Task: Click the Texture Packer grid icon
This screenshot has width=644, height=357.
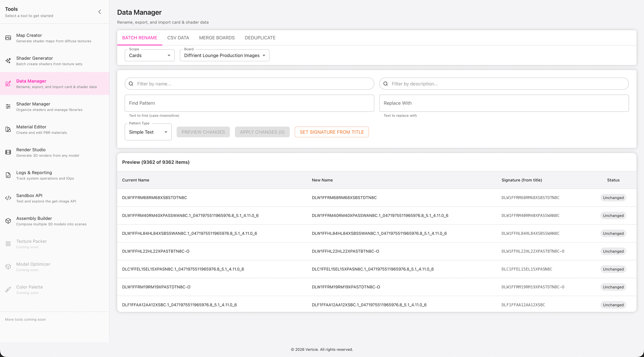Action: click(8, 244)
